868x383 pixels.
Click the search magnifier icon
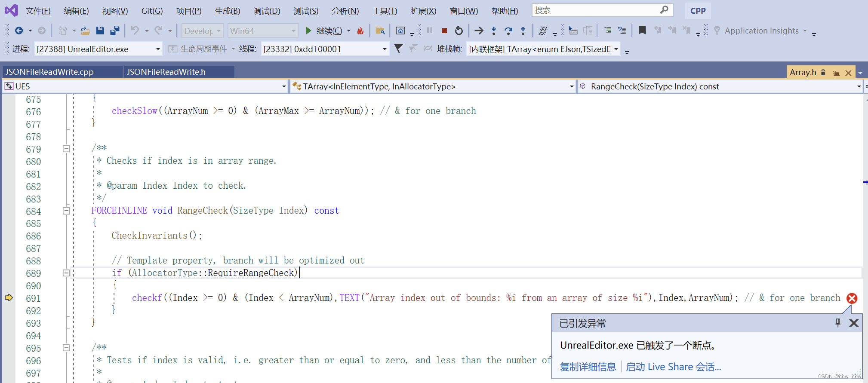[664, 10]
